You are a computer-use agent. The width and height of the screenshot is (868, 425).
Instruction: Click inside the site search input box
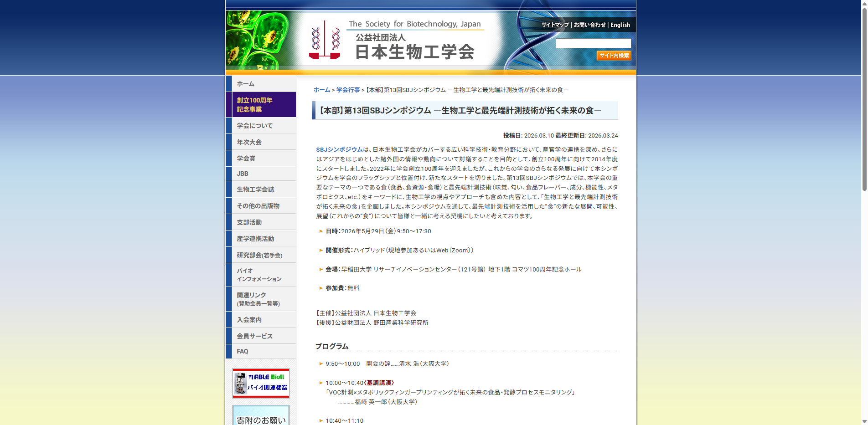(x=593, y=43)
